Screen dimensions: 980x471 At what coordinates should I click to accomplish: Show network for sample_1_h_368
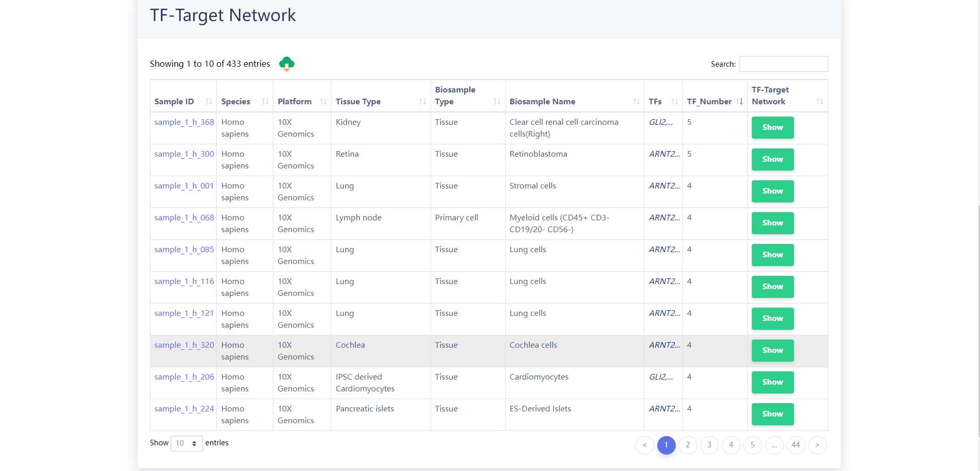772,127
